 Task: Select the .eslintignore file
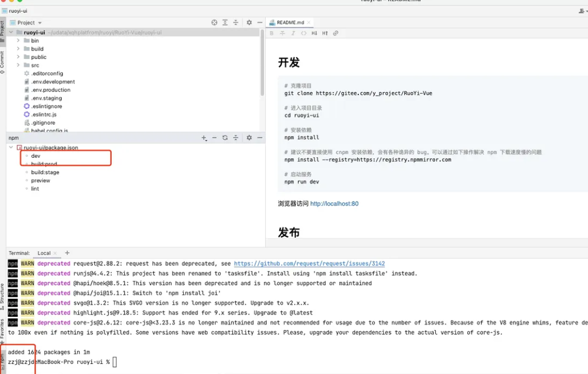(x=47, y=107)
